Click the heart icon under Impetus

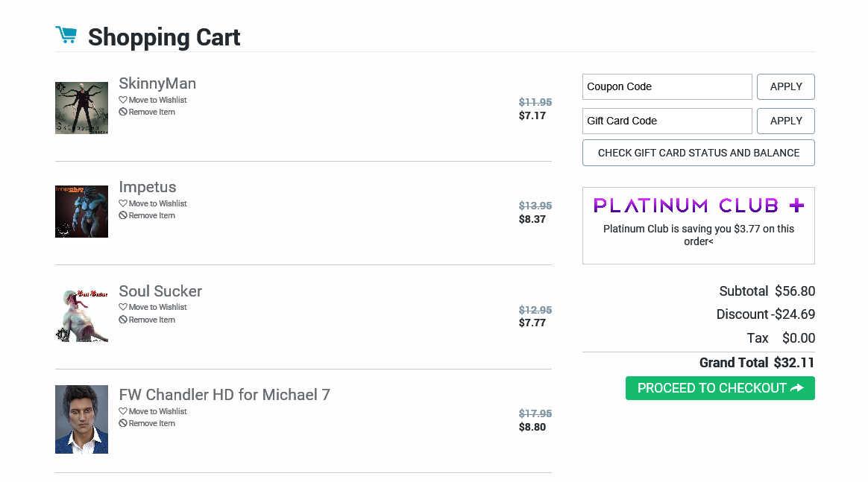[x=123, y=203]
